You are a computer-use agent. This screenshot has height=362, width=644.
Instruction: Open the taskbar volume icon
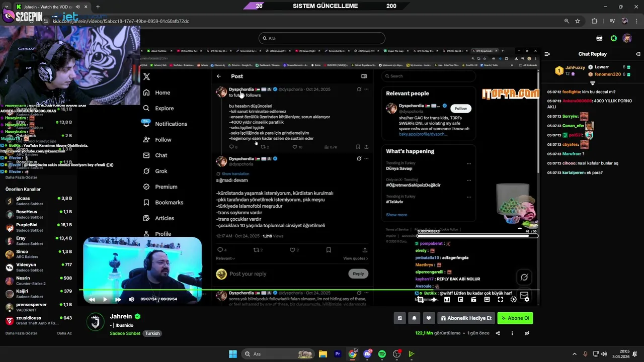pos(604,354)
